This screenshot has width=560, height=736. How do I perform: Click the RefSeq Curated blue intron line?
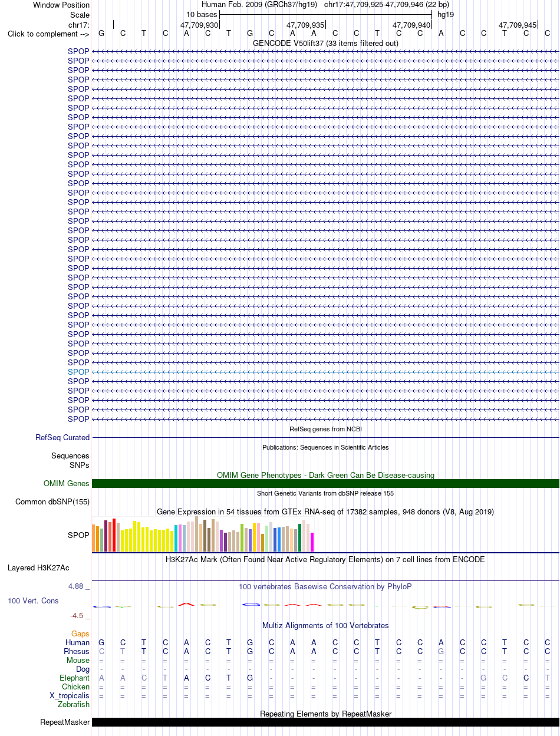(x=325, y=437)
